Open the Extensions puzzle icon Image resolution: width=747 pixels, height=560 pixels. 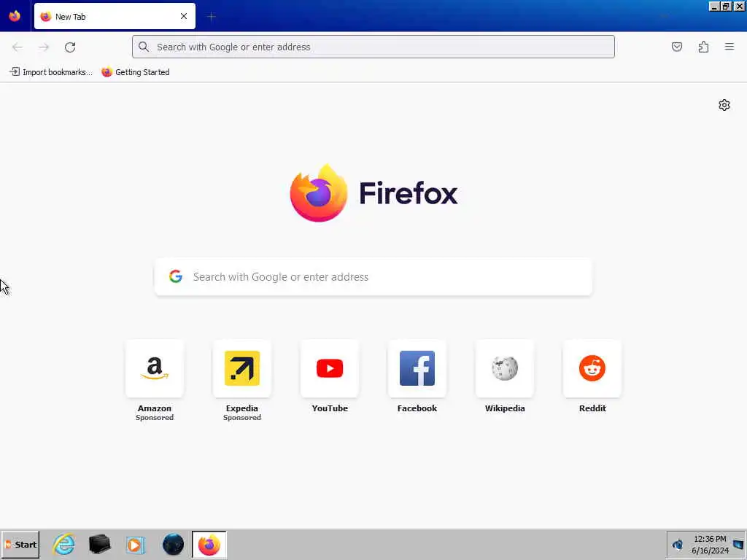[703, 47]
